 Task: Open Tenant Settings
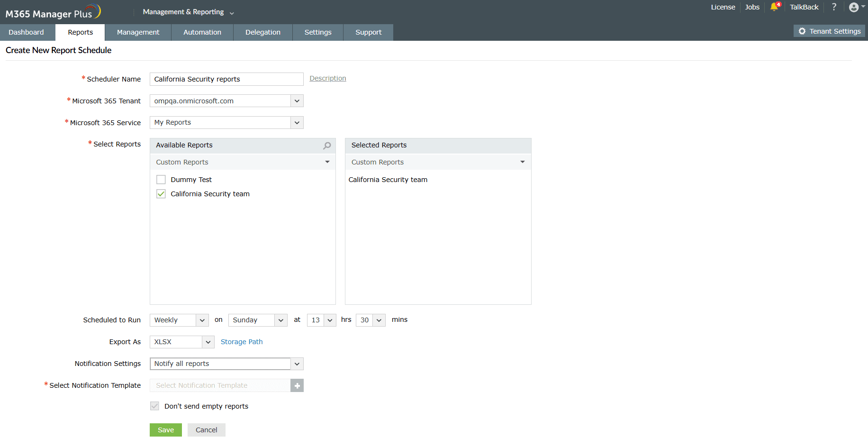829,31
